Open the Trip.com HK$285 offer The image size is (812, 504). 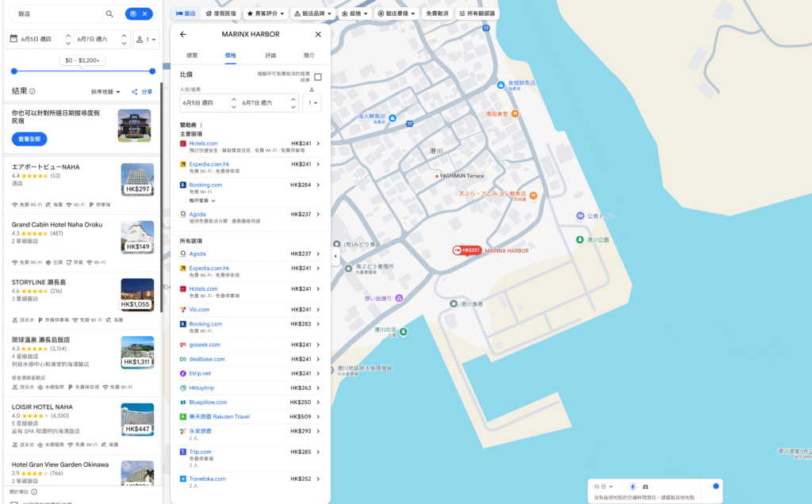(250, 458)
